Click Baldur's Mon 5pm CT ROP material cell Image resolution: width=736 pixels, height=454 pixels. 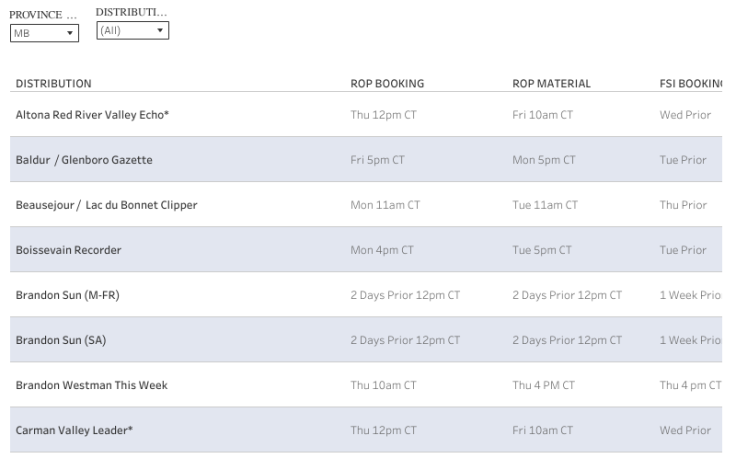pyautogui.click(x=544, y=160)
